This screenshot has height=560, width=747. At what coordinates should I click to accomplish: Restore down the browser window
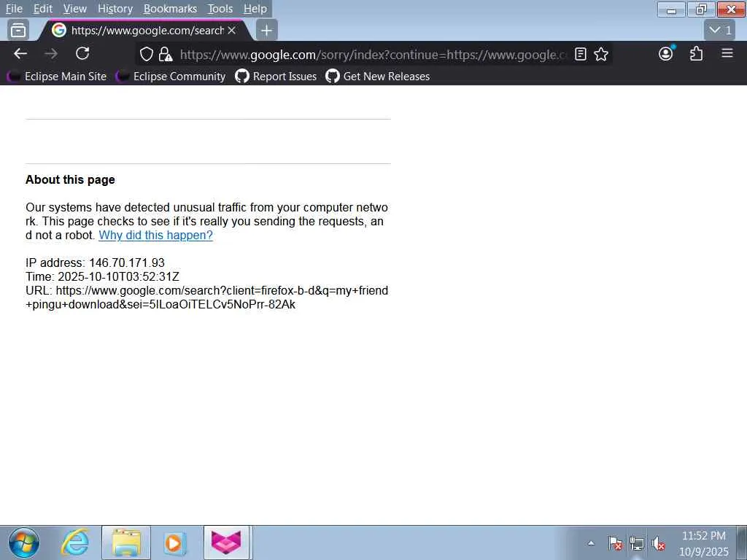(x=701, y=9)
